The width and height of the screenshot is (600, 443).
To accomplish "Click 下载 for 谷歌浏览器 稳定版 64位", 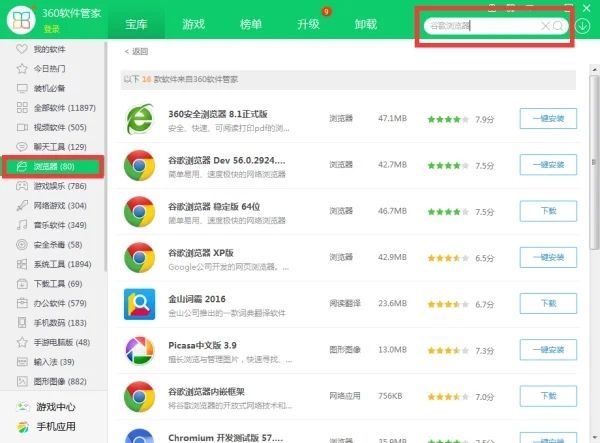I will [548, 211].
